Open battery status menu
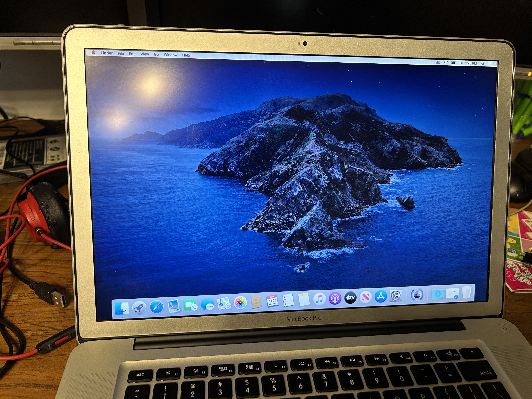Viewport: 532px width, 399px height. click(454, 63)
